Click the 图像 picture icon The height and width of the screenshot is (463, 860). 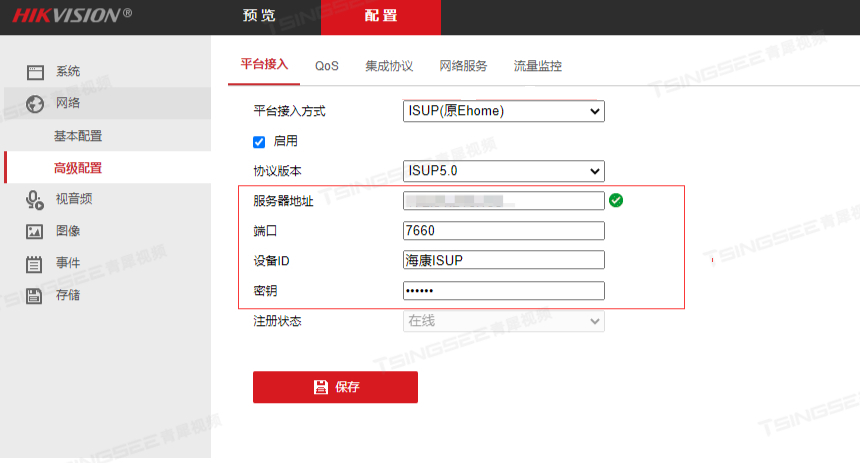(x=35, y=232)
